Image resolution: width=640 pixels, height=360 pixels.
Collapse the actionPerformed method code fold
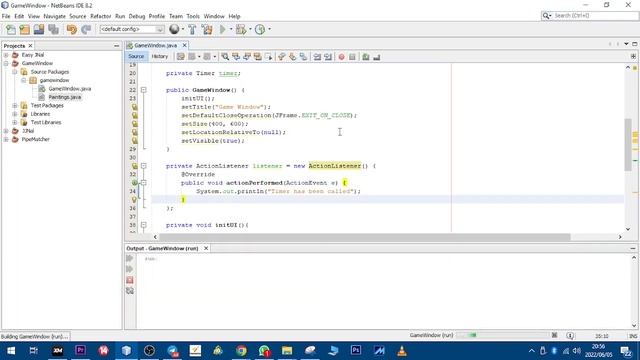coord(144,183)
